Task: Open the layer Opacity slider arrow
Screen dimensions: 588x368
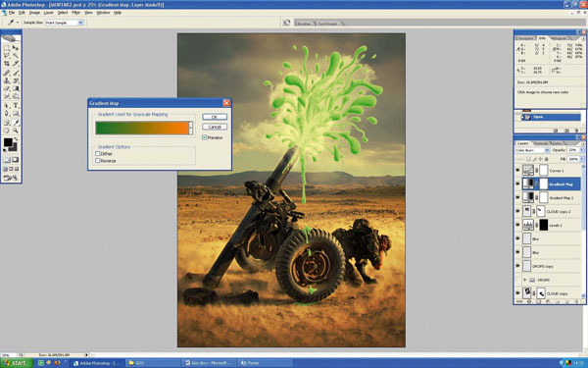Action: click(x=581, y=150)
